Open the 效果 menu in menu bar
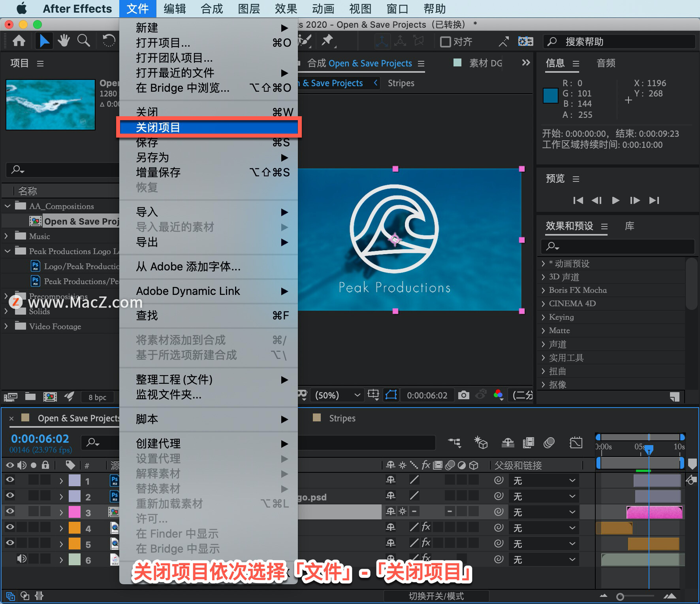 286,9
